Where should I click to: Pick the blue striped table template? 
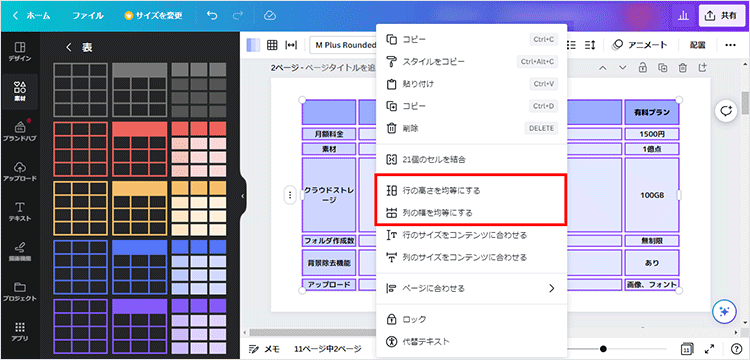pyautogui.click(x=199, y=267)
